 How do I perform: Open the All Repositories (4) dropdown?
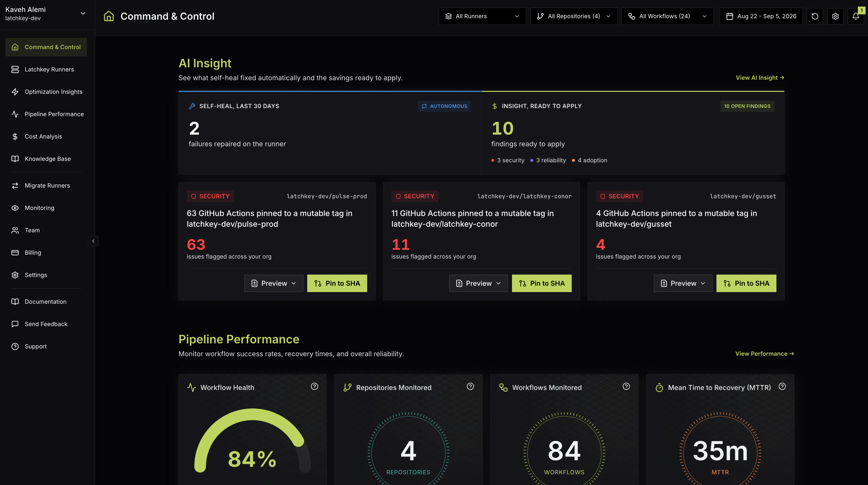click(573, 16)
